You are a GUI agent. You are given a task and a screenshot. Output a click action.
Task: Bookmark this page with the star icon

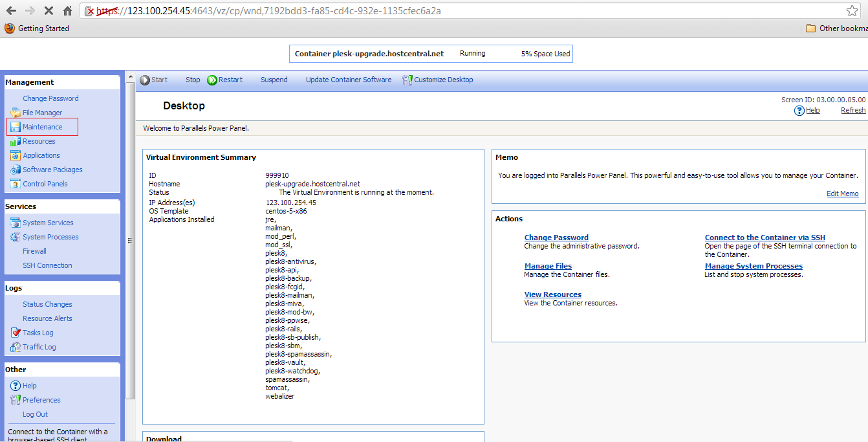pos(852,11)
